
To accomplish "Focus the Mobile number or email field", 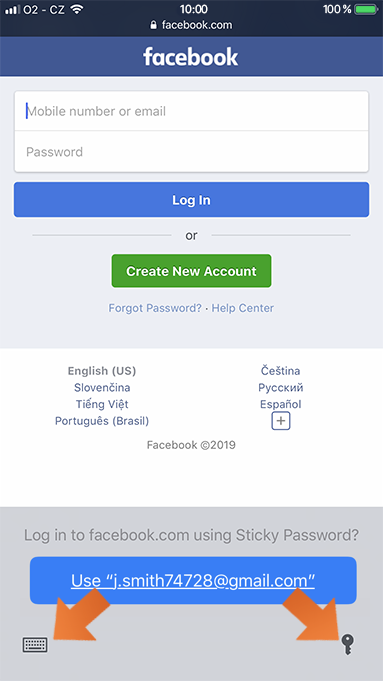I will [x=192, y=111].
